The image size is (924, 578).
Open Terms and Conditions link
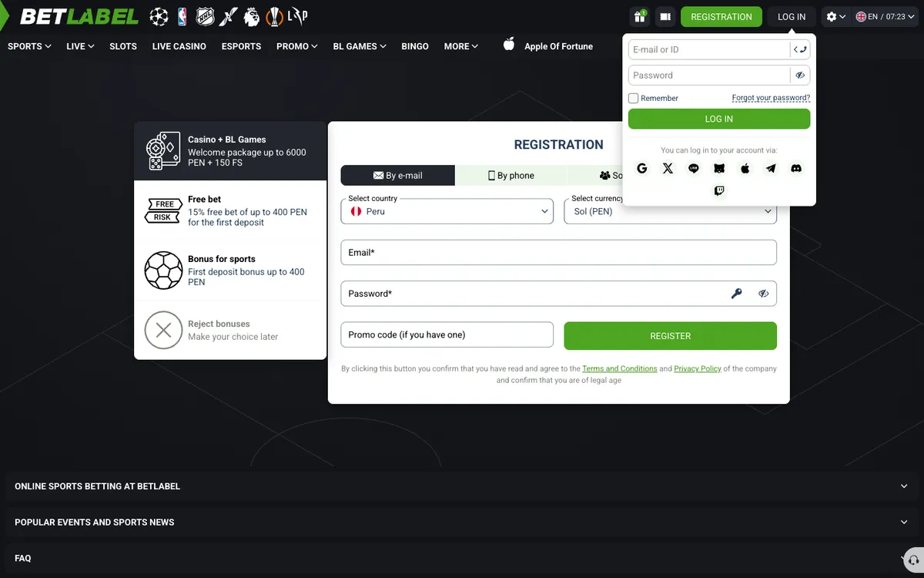tap(620, 369)
